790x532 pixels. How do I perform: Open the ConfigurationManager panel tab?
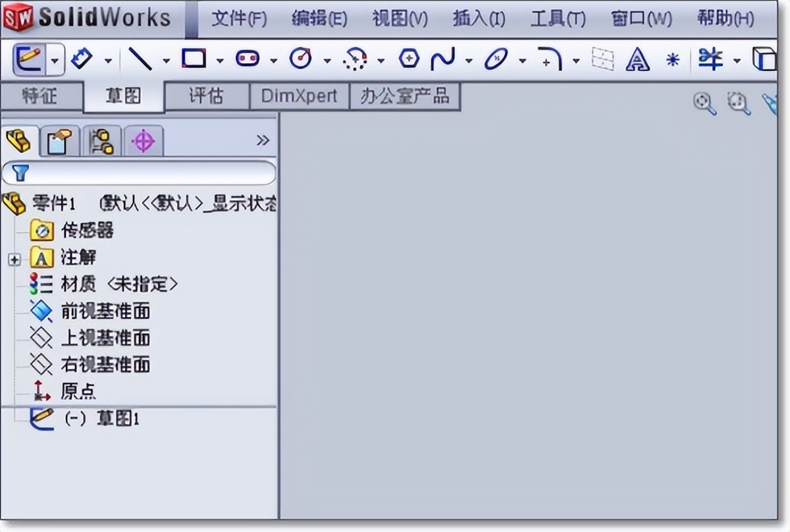[101, 140]
